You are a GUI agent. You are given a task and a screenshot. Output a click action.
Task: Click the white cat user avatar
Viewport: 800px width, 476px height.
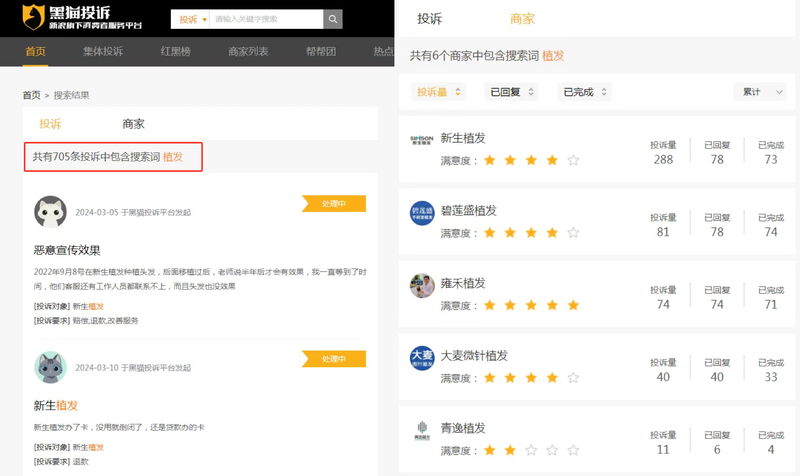coord(50,211)
